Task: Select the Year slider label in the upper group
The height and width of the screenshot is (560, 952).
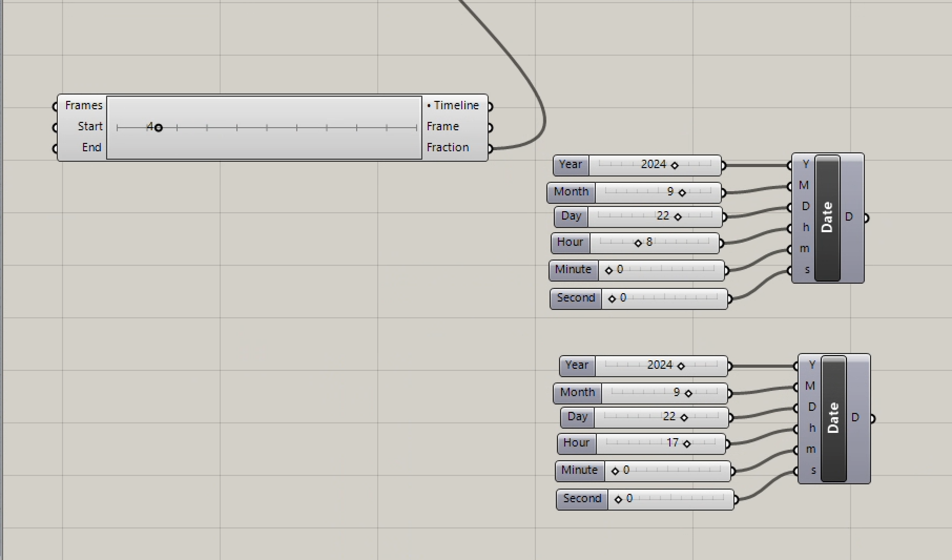Action: [571, 165]
